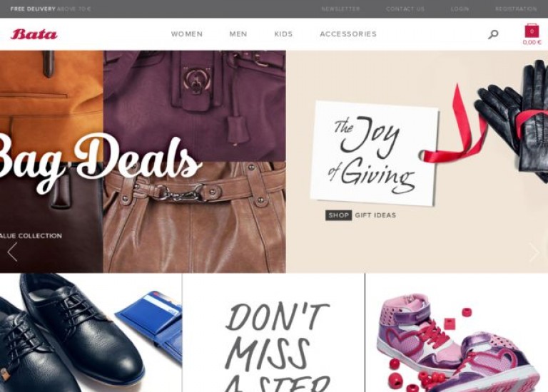Open the Men menu
The image size is (548, 392).
click(238, 34)
